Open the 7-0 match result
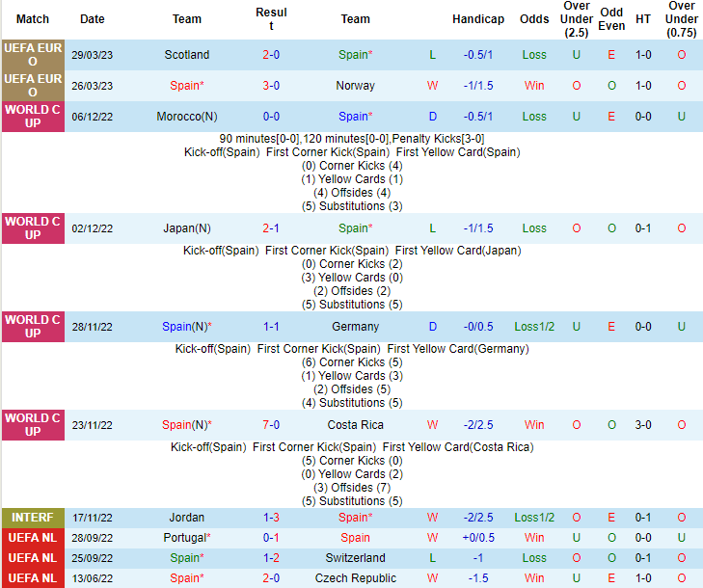 tap(271, 425)
